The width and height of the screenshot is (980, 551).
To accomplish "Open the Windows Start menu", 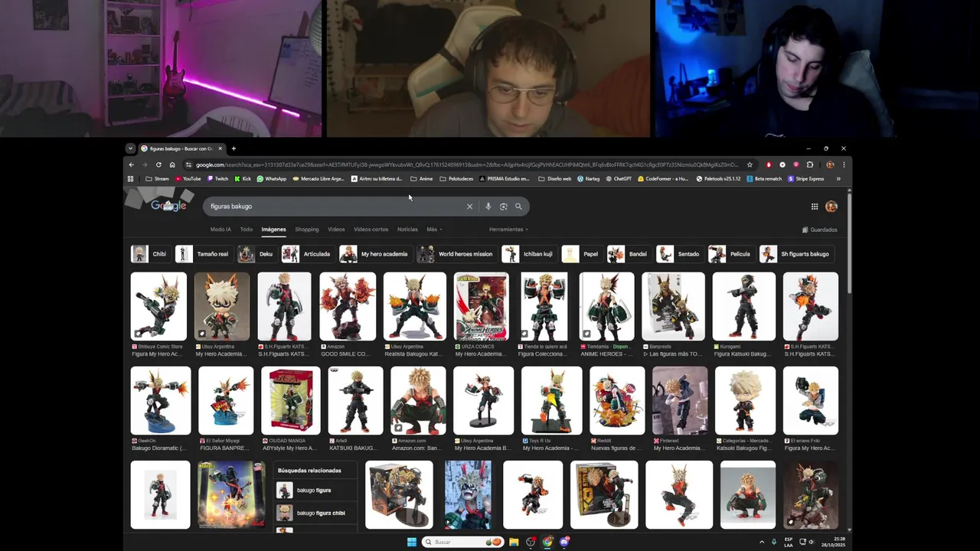I will click(412, 542).
